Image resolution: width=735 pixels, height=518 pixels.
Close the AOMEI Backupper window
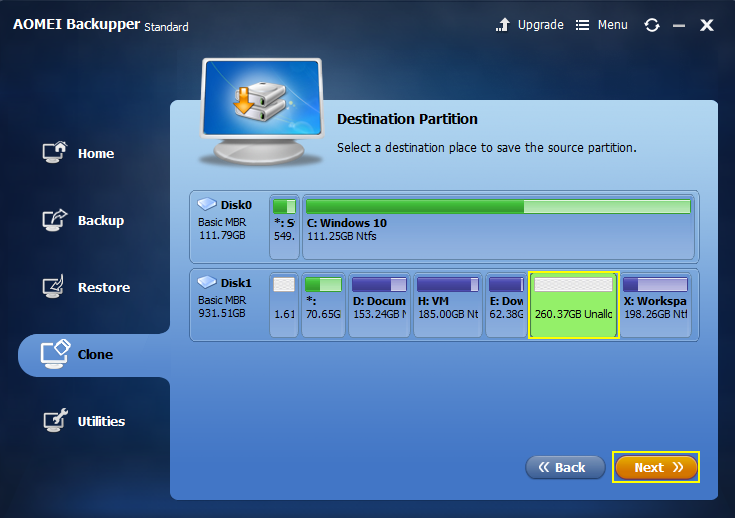pos(707,25)
